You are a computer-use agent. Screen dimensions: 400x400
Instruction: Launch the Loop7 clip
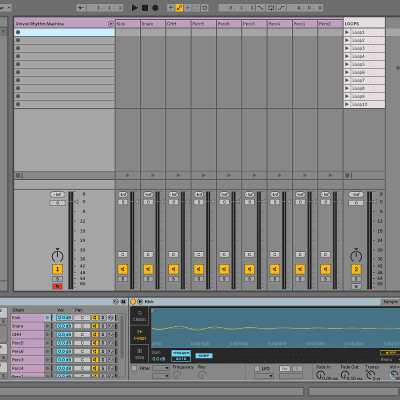coord(347,80)
